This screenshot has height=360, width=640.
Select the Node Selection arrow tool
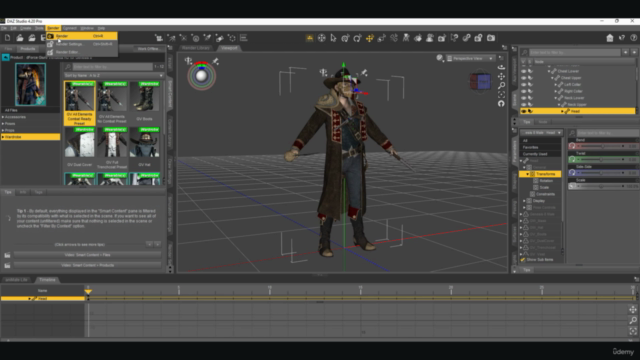pos(333,38)
